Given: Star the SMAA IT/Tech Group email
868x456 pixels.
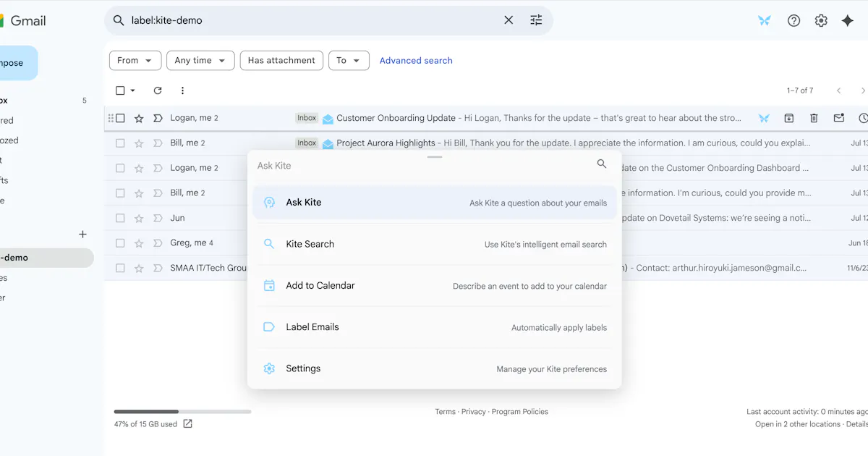Looking at the screenshot, I should point(139,268).
